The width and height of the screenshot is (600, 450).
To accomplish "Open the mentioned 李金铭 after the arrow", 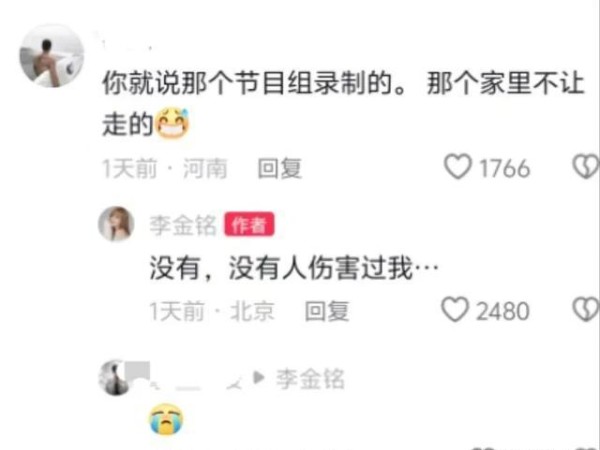I will [310, 379].
